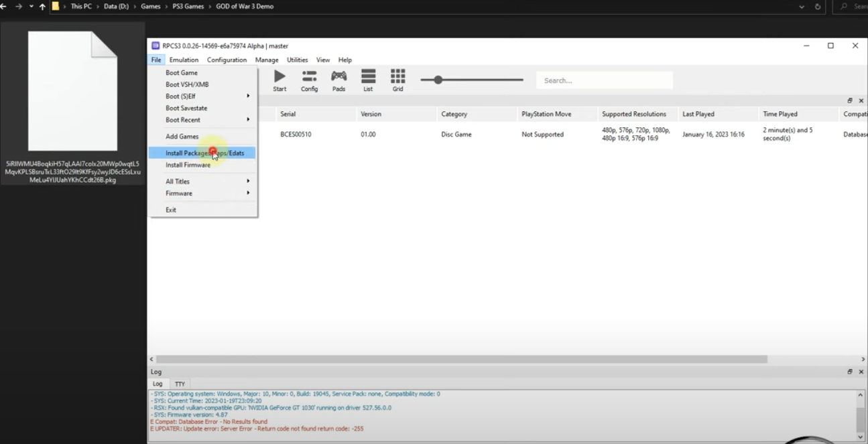Select the BCES00510 serial cell
The image size is (868, 444).
tap(296, 135)
